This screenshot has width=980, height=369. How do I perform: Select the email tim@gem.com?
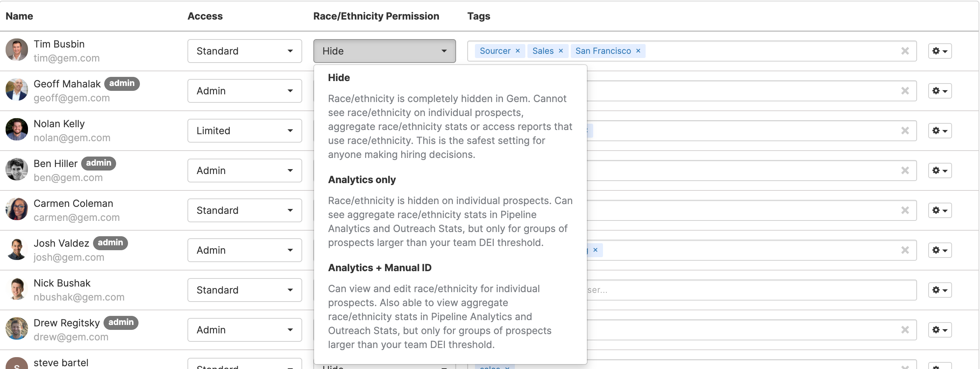[x=66, y=58]
